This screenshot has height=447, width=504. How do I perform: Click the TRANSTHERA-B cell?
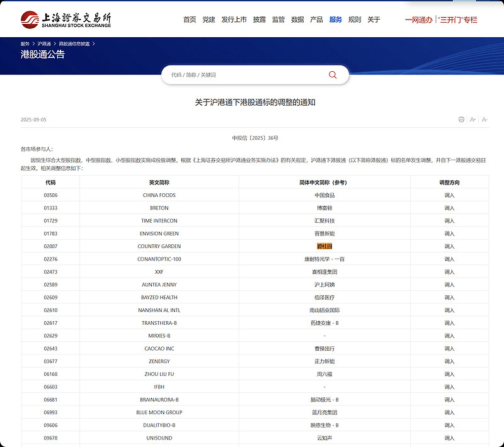tap(159, 323)
